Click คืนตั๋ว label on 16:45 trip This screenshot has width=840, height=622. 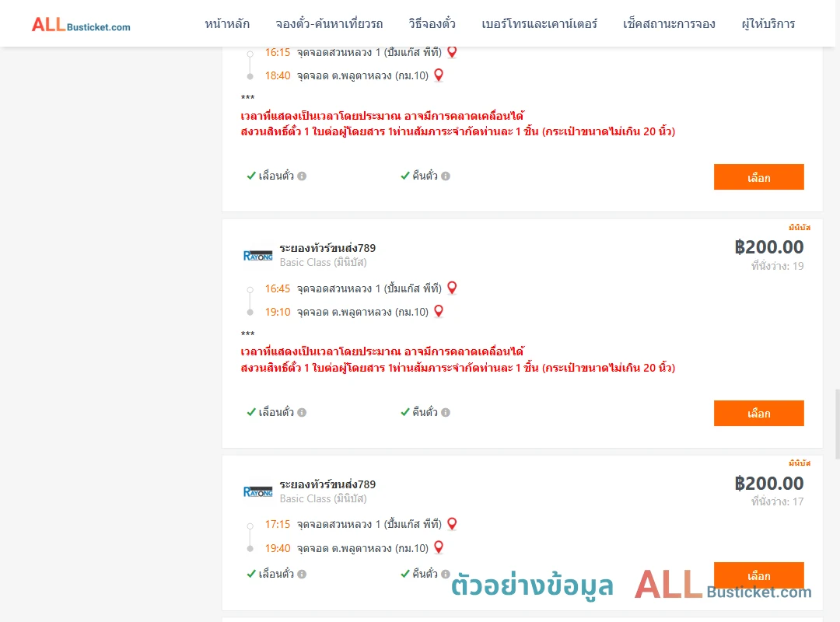click(x=425, y=412)
